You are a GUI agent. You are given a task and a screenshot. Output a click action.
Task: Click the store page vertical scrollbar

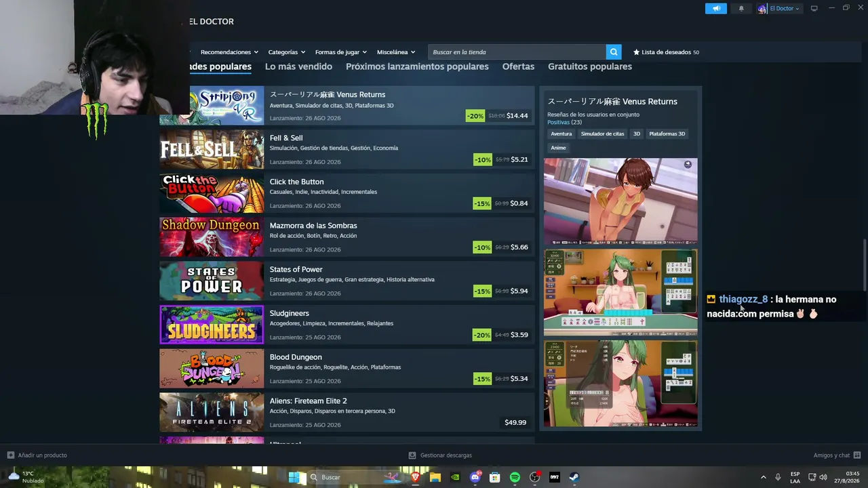(x=864, y=264)
